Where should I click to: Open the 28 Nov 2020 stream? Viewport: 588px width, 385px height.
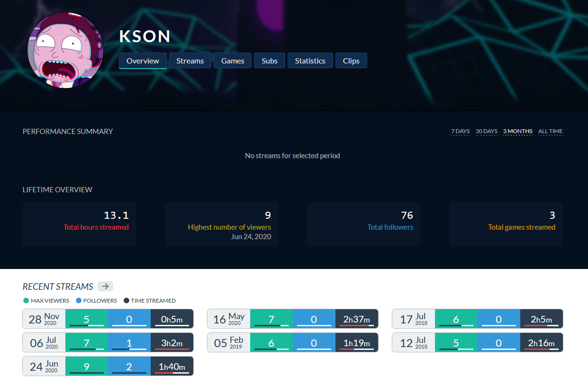pyautogui.click(x=108, y=319)
